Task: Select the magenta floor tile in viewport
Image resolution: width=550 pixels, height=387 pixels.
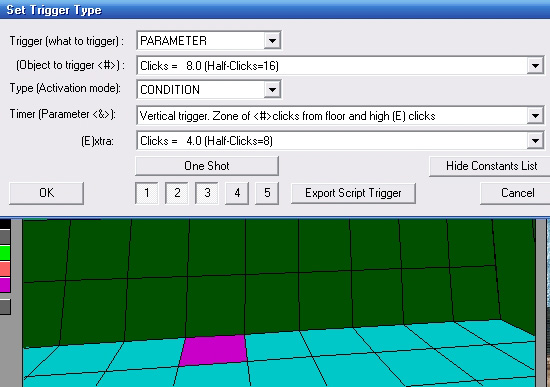Action: [x=213, y=351]
